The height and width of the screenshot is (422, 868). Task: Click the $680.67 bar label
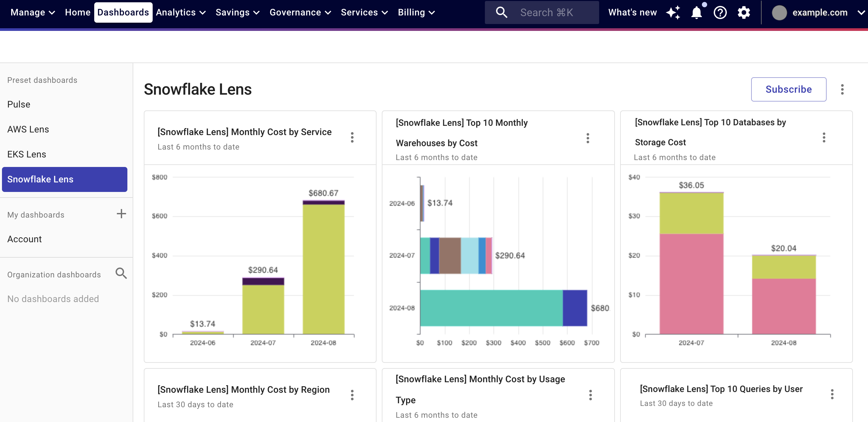[323, 193]
